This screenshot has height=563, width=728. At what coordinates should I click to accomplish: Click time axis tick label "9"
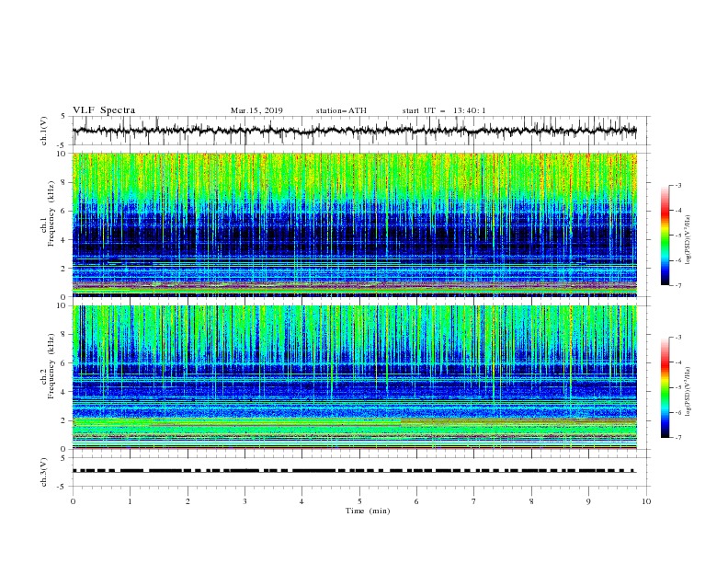pos(588,501)
